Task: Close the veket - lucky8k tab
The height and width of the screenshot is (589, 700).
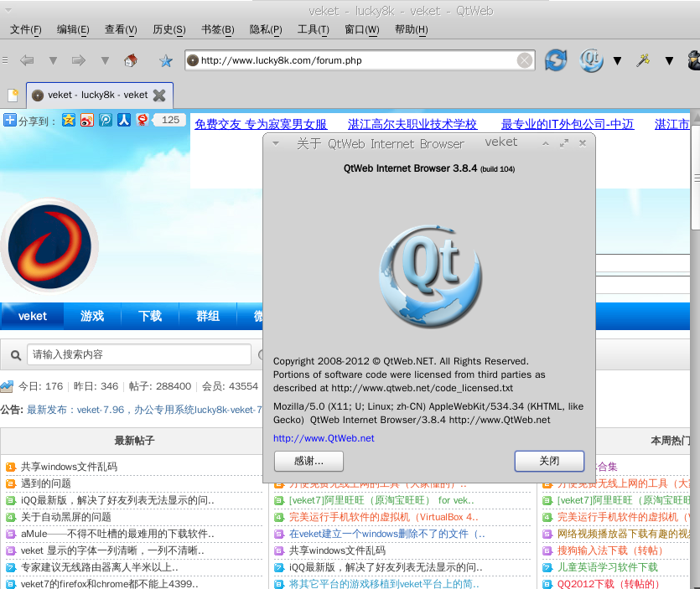Action: point(159,95)
